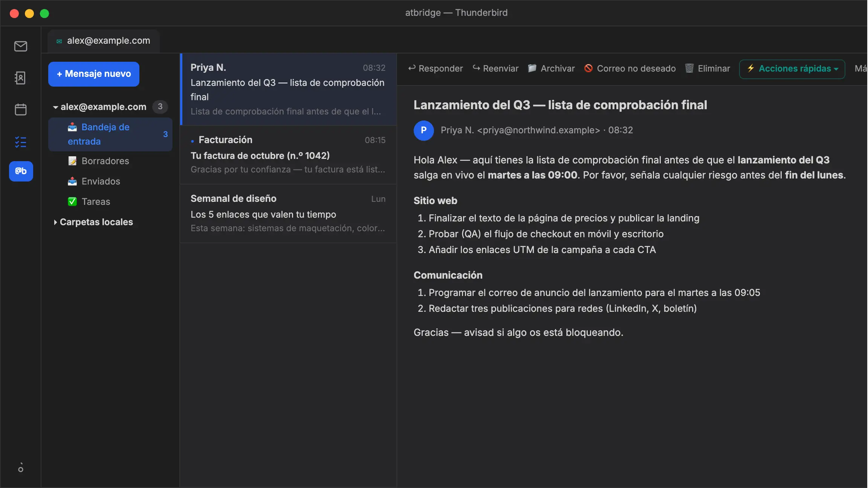Click sender address priya@northwind.example

tap(538, 130)
